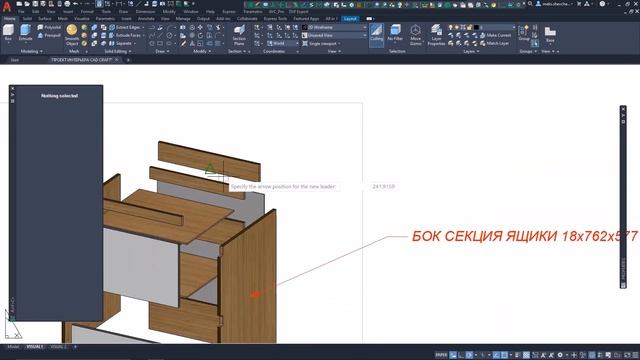Screen dimensions: 640x360
Task: Click the Workspace switching gear in status bar
Action: (x=560, y=355)
